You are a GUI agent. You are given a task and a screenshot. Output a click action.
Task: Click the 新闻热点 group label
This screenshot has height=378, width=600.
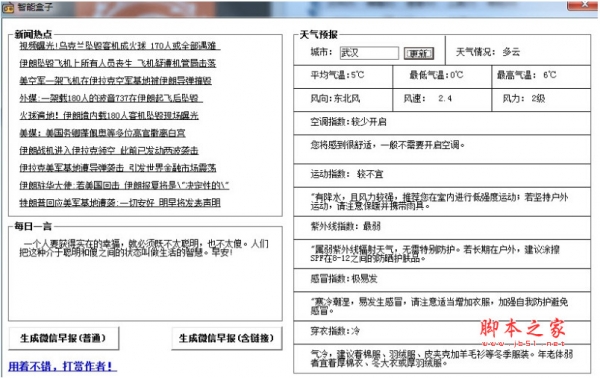pos(33,34)
